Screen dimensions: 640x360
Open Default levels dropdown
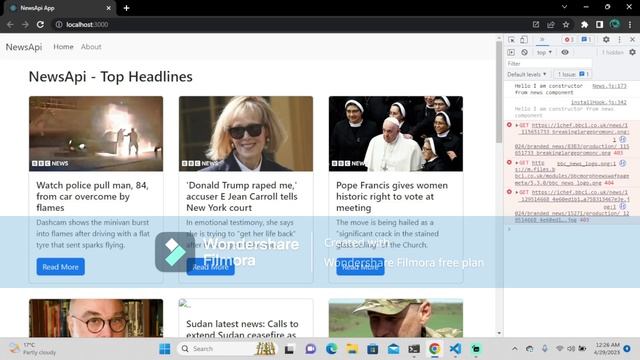(x=527, y=74)
